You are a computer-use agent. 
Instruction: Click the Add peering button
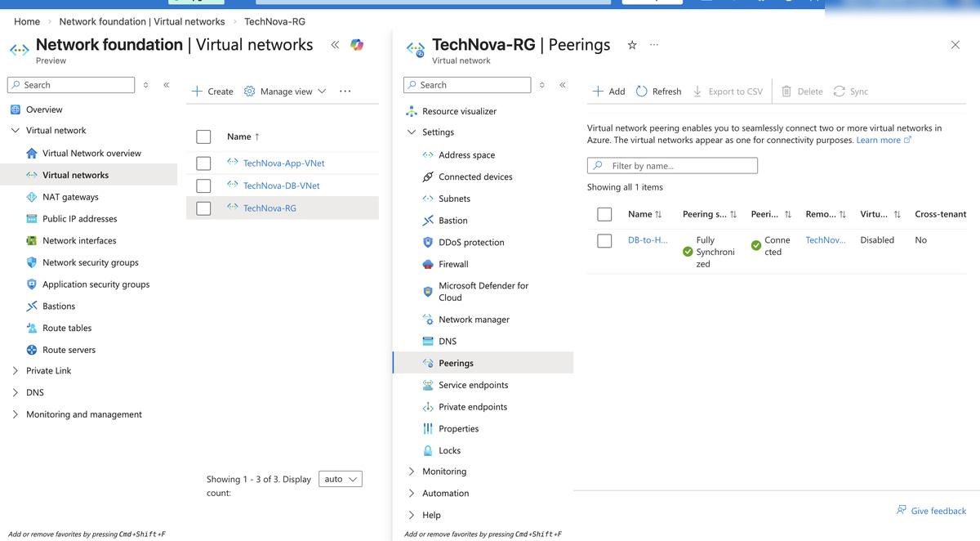pyautogui.click(x=608, y=92)
